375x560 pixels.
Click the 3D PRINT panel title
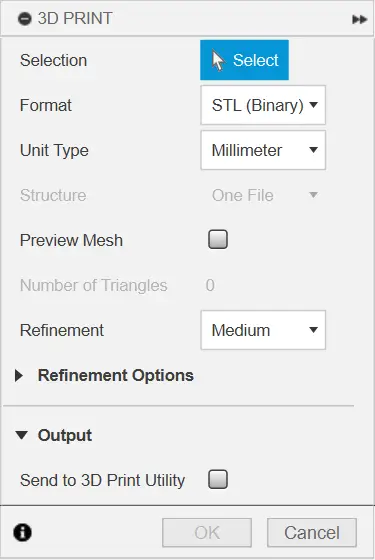[x=75, y=19]
